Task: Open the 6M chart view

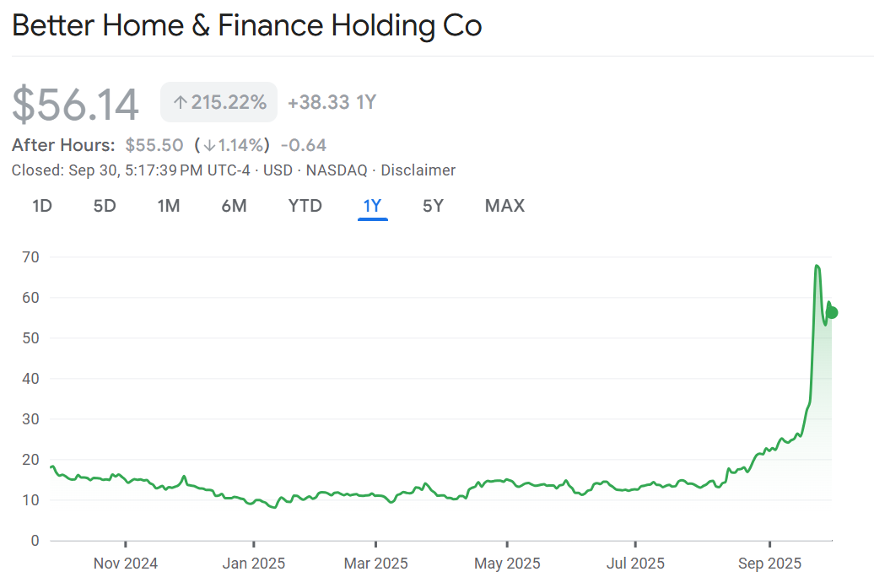Action: [x=234, y=205]
